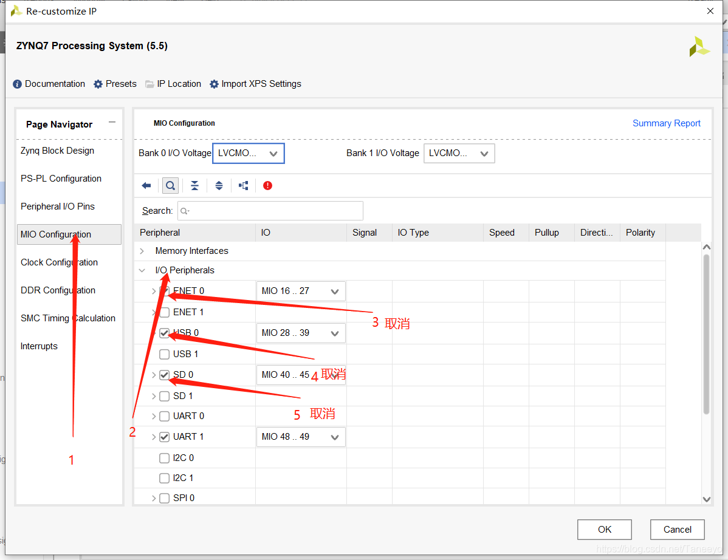
Task: Click the red error indicator icon
Action: pos(267,186)
